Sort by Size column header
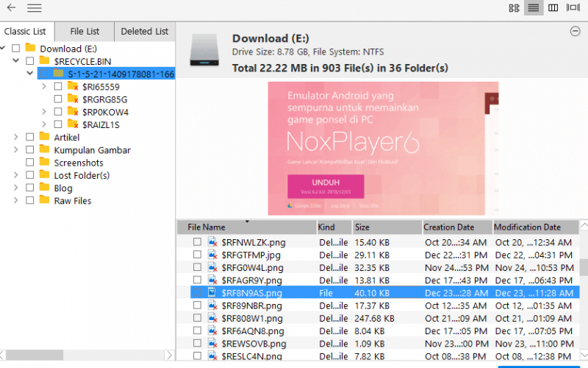 pyautogui.click(x=387, y=227)
